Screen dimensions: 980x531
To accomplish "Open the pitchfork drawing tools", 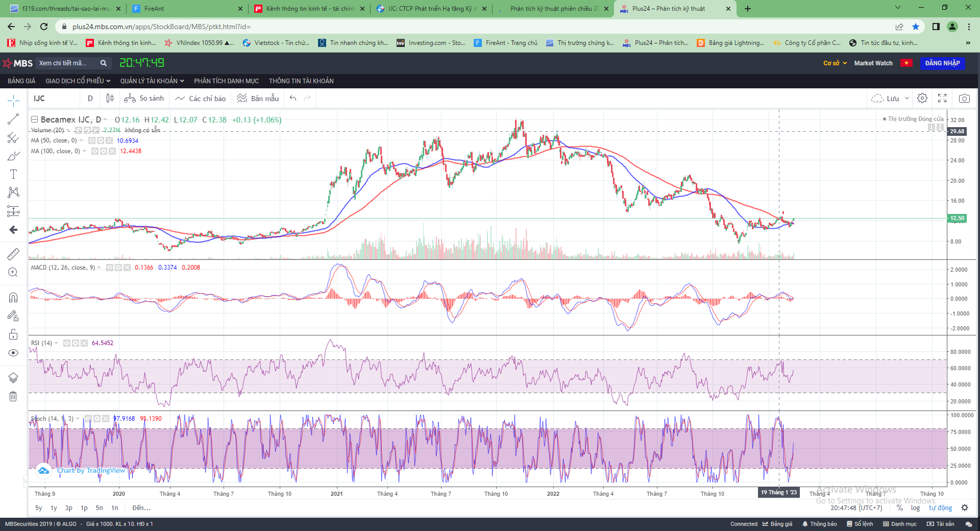I will (13, 137).
